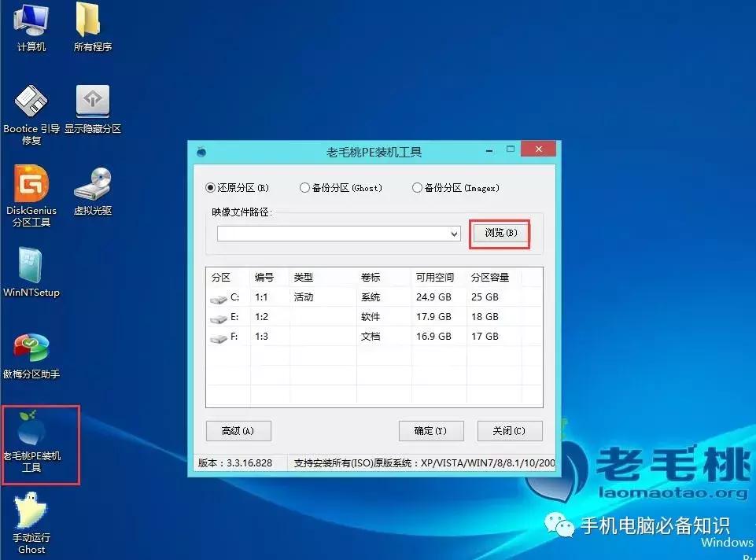This screenshot has height=560, width=756.
Task: Expand the 映像文件路径 dropdown list
Action: [454, 233]
